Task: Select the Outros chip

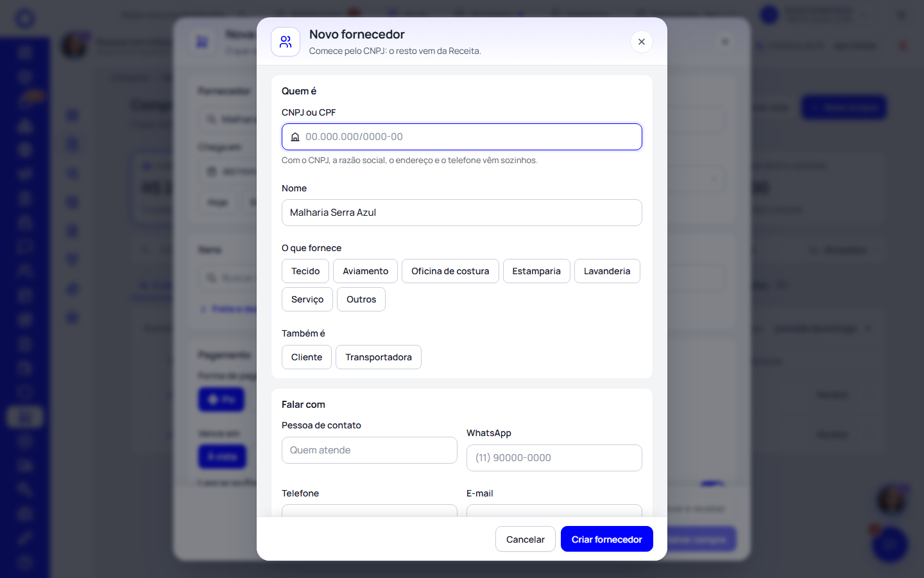Action: (x=361, y=299)
